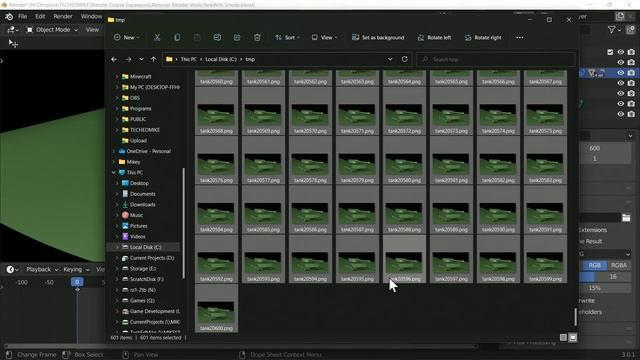Click the Delete trash icon in Explorer

(x=257, y=38)
